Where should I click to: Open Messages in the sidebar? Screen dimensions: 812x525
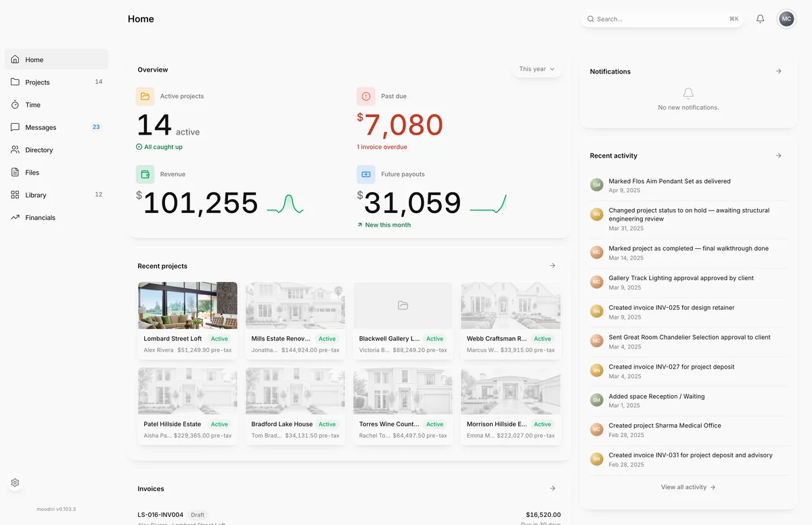point(56,127)
